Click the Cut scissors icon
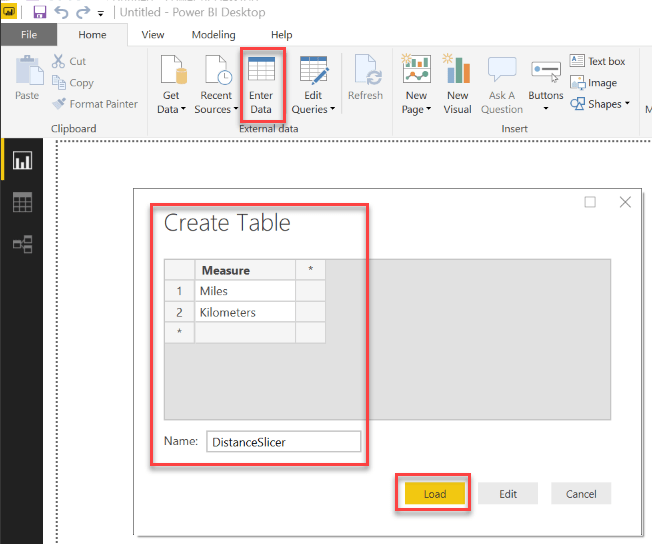The image size is (652, 544). click(x=58, y=61)
